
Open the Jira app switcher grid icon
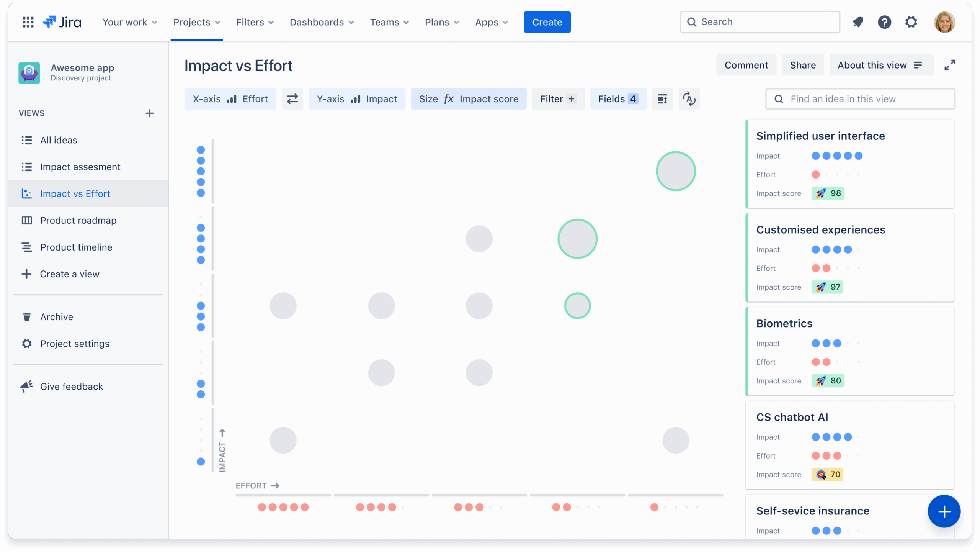pos(28,22)
